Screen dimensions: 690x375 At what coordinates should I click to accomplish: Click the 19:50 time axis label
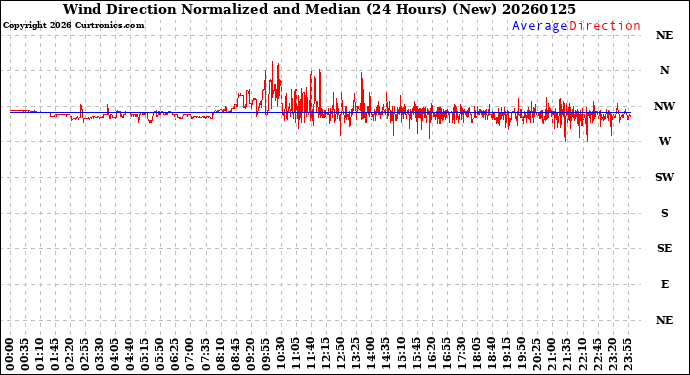[x=521, y=355]
